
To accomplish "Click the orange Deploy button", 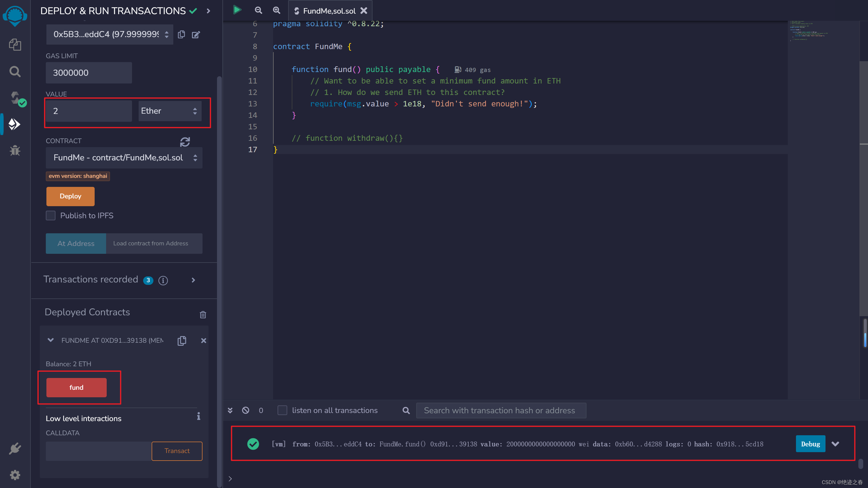I will tap(71, 196).
